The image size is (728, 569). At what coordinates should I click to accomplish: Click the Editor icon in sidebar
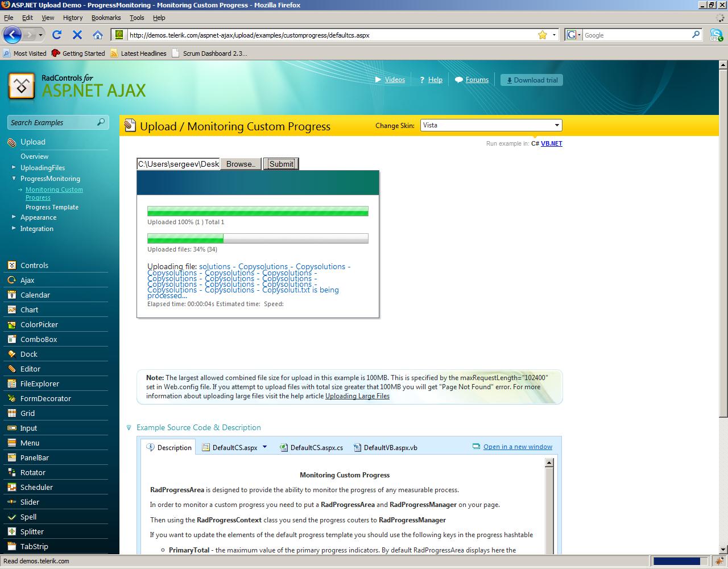(x=11, y=369)
